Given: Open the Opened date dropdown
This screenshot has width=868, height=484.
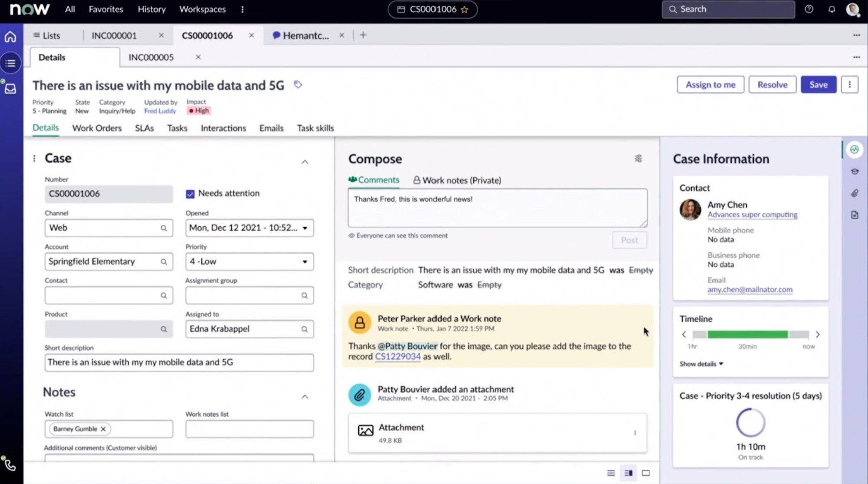Looking at the screenshot, I should [304, 227].
